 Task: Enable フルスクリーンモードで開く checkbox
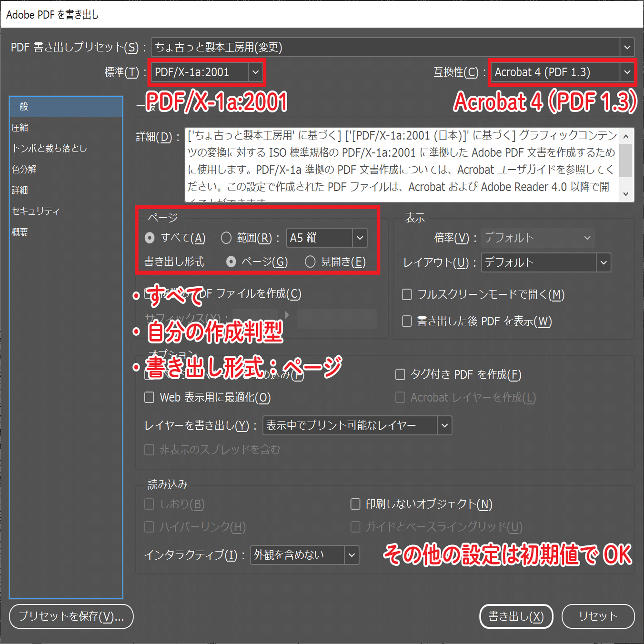[x=407, y=295]
